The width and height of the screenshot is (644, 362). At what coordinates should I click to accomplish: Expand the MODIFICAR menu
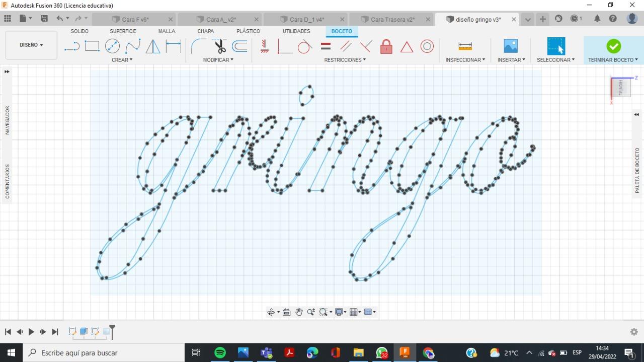(218, 60)
